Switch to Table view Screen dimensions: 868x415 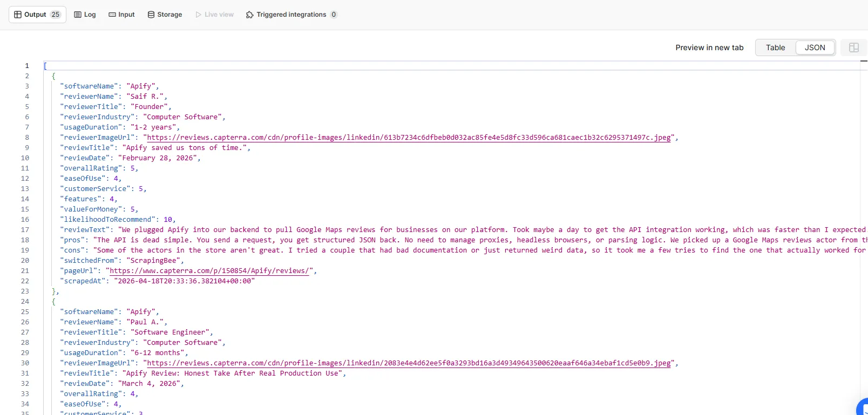click(775, 47)
